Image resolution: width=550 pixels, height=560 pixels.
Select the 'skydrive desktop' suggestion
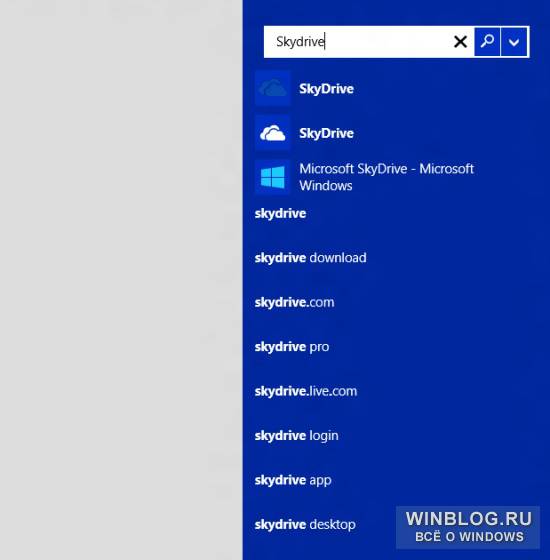305,525
